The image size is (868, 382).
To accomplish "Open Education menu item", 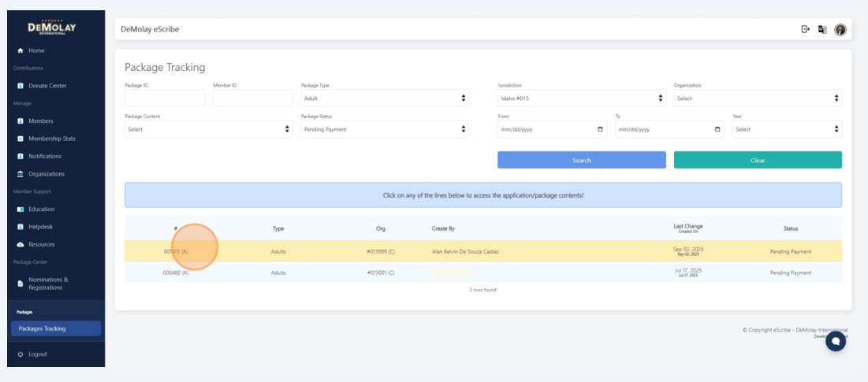I will coord(42,210).
